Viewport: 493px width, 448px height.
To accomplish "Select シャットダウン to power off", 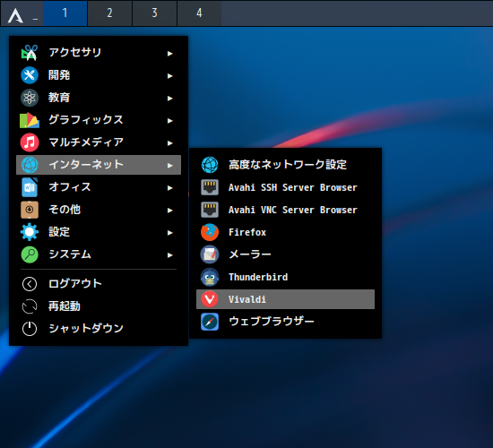I will pos(99,329).
